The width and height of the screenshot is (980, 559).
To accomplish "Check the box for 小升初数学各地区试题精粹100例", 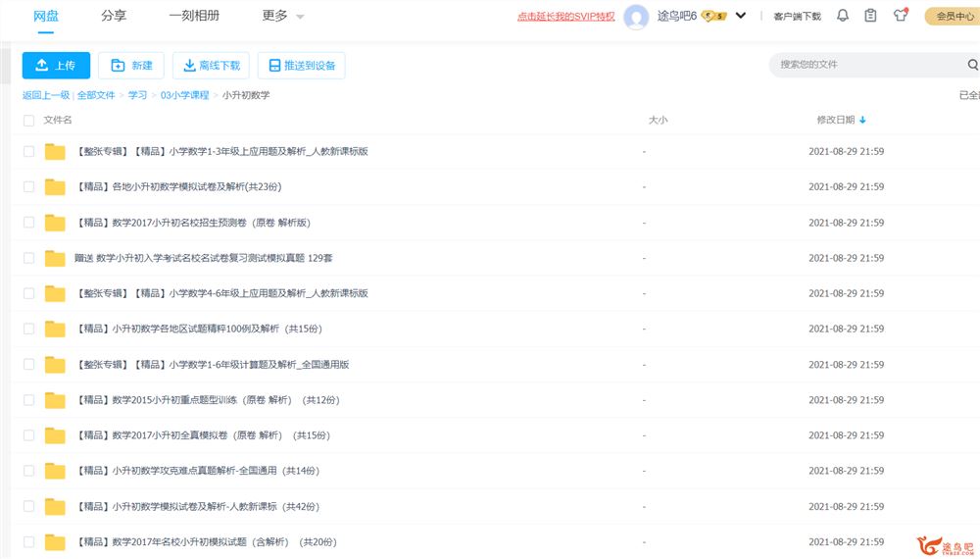I will (x=28, y=329).
